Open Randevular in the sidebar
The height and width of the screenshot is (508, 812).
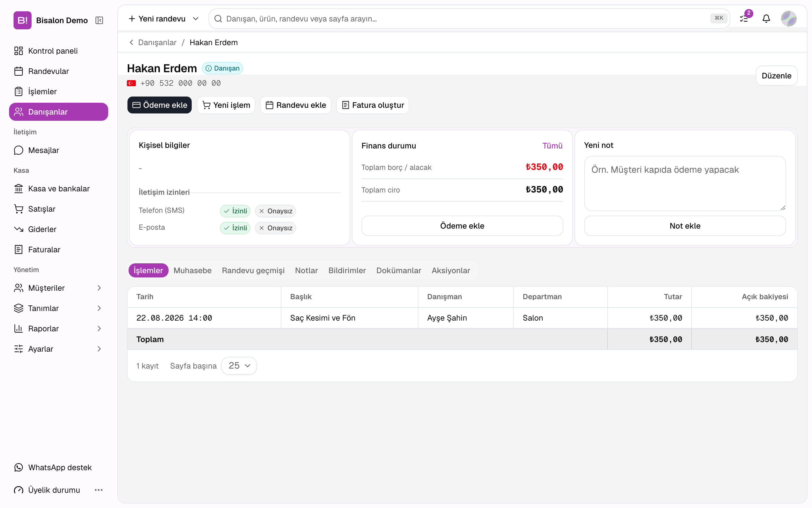pyautogui.click(x=59, y=71)
